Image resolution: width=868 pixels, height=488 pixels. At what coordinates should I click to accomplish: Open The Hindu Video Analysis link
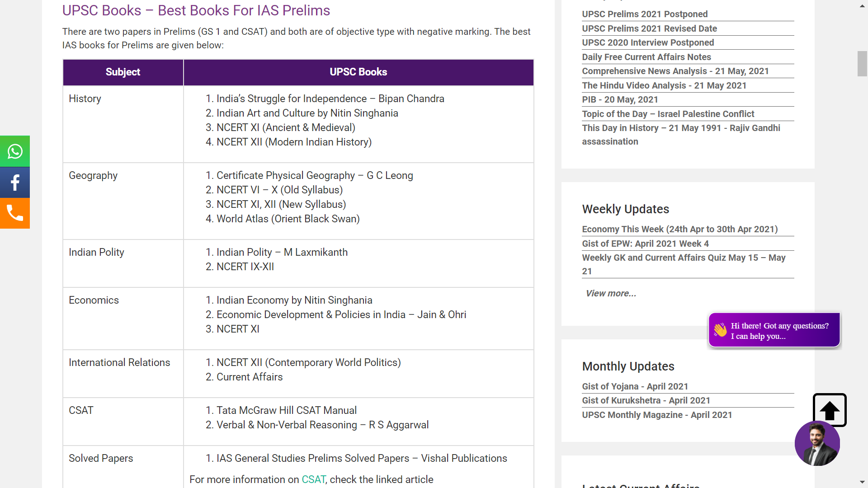(x=664, y=85)
